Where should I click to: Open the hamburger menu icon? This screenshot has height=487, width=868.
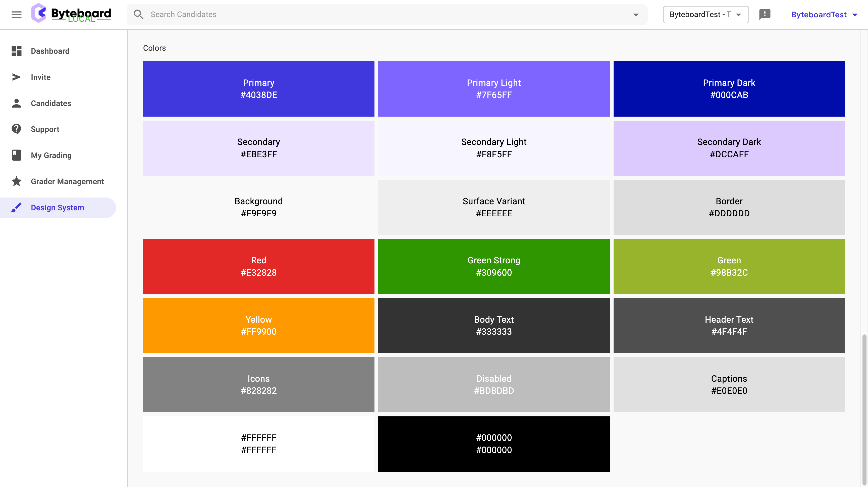click(x=16, y=15)
